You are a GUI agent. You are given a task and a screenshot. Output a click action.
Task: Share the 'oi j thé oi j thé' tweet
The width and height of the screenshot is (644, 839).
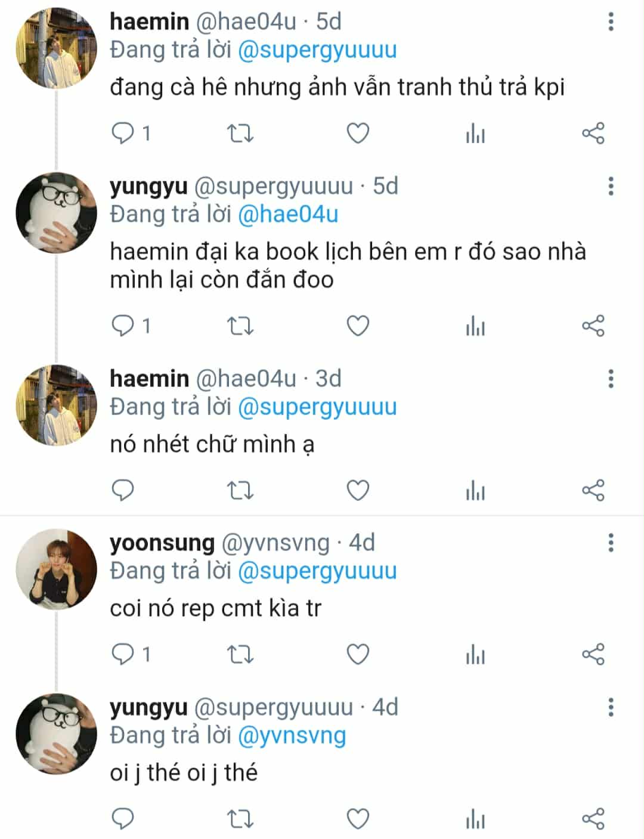click(593, 819)
